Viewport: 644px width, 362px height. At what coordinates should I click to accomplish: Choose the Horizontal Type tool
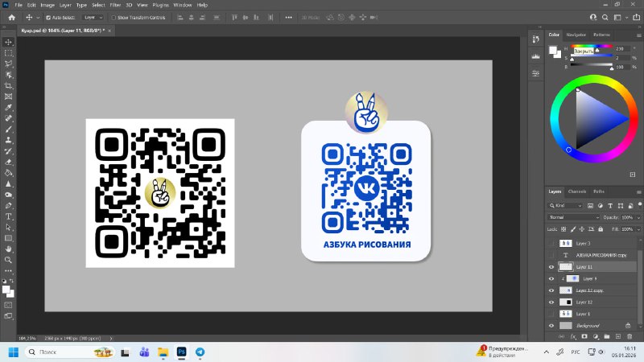tap(9, 216)
